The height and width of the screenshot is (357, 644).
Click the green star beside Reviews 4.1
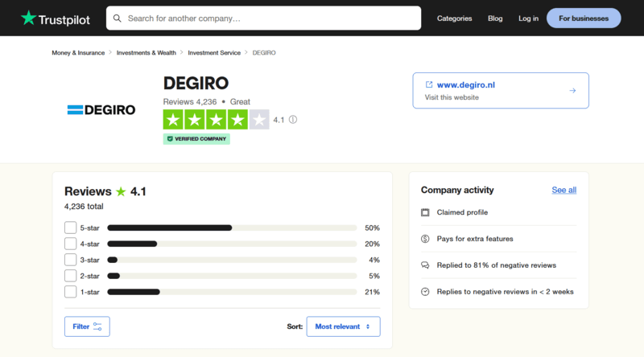[x=121, y=191]
